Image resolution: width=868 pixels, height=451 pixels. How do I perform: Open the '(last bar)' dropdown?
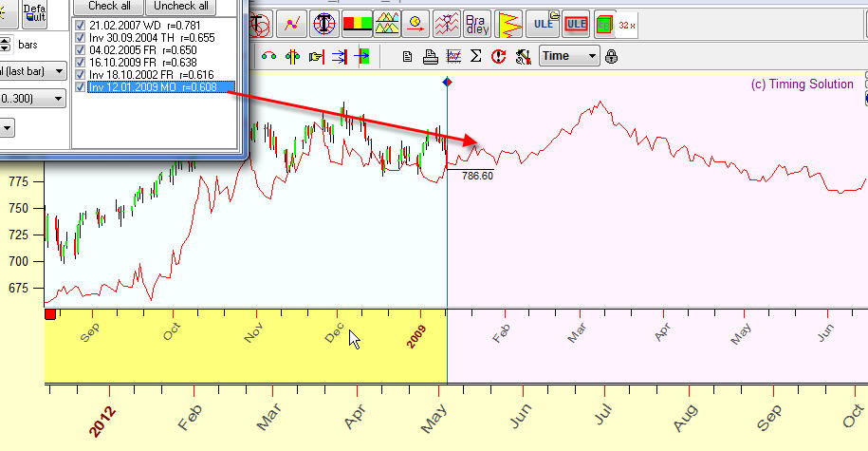[x=32, y=71]
